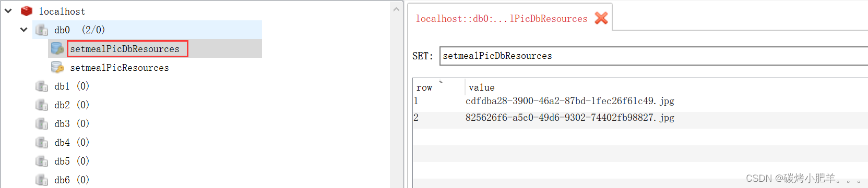Screen dimensions: 868x188
Task: Click the red localhost server icon
Action: coord(27,11)
